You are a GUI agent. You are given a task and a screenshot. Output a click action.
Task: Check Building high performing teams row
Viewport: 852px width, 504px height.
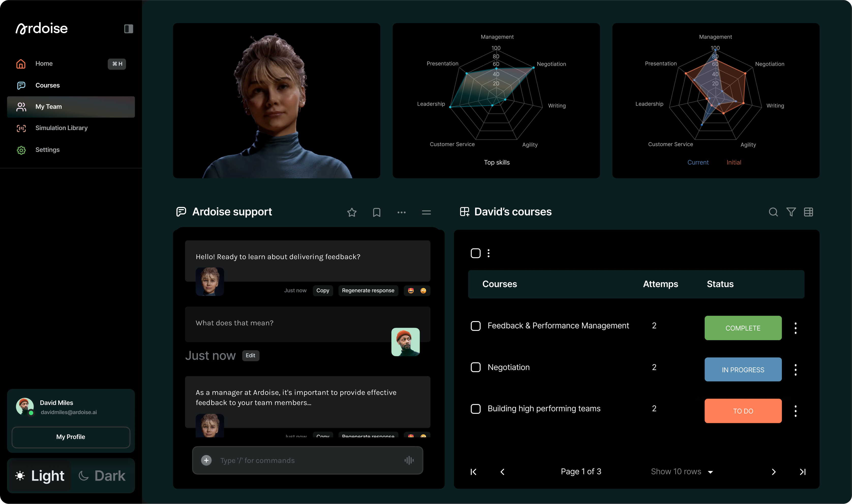click(x=476, y=409)
